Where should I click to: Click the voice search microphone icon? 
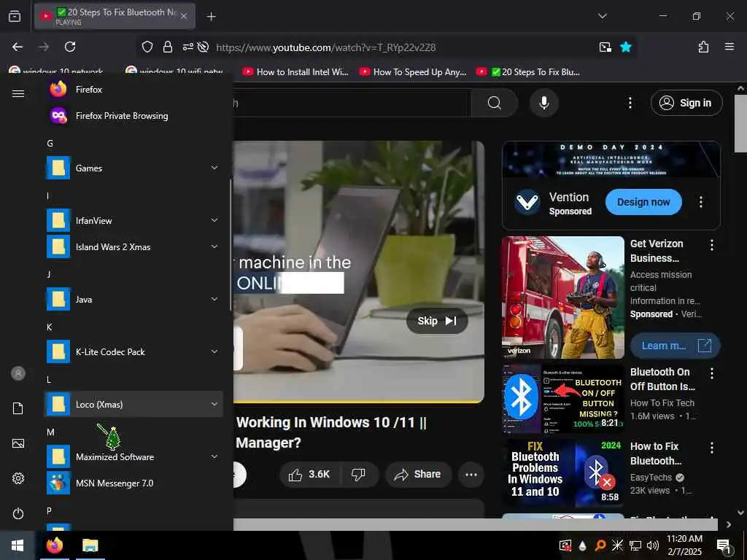544,103
